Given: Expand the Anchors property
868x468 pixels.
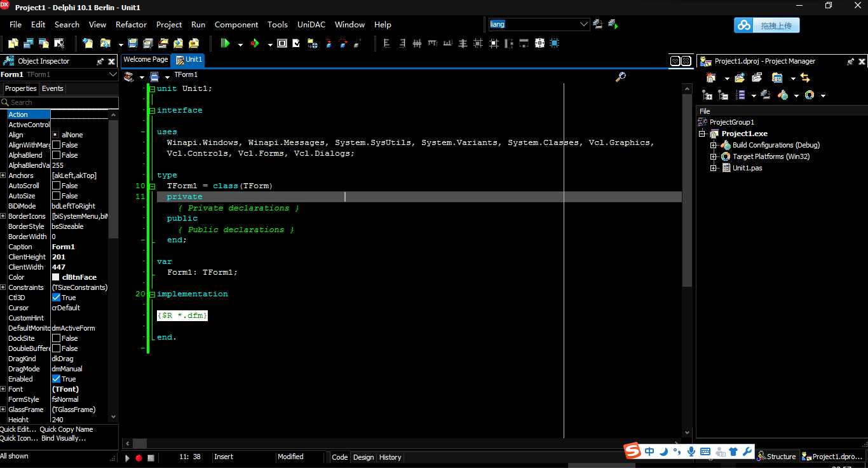Looking at the screenshot, I should 3,175.
